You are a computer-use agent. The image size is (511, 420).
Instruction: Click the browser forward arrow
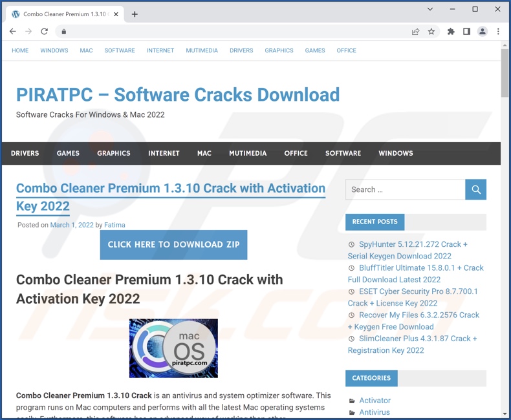pos(28,31)
